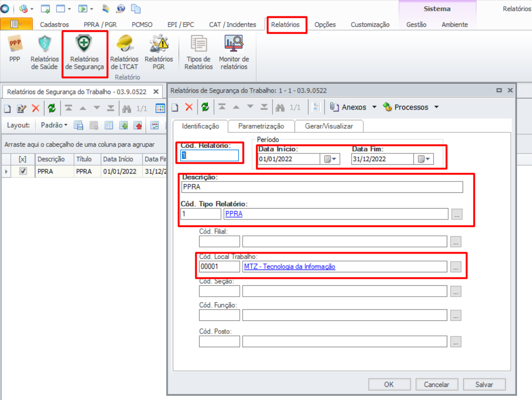Image resolution: width=532 pixels, height=400 pixels.
Task: Click the green refresh icon in dialog toolbar
Action: click(x=205, y=107)
